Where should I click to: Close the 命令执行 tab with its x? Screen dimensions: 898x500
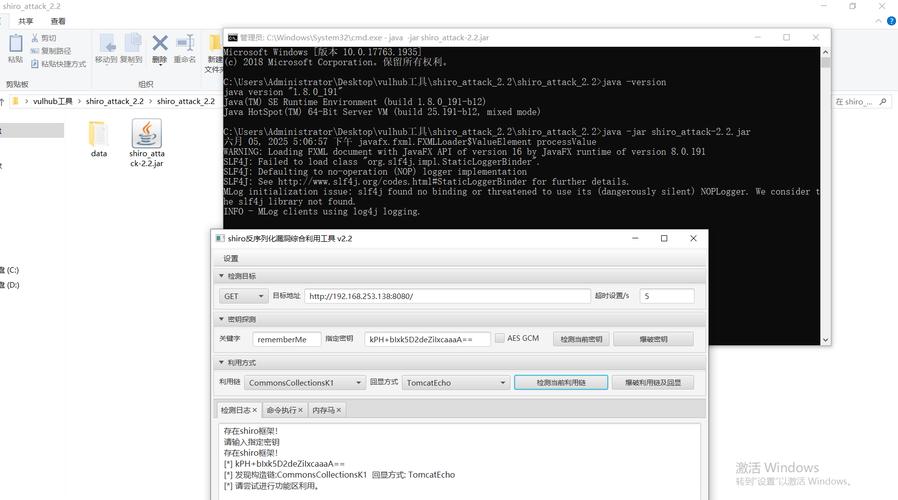[x=300, y=410]
